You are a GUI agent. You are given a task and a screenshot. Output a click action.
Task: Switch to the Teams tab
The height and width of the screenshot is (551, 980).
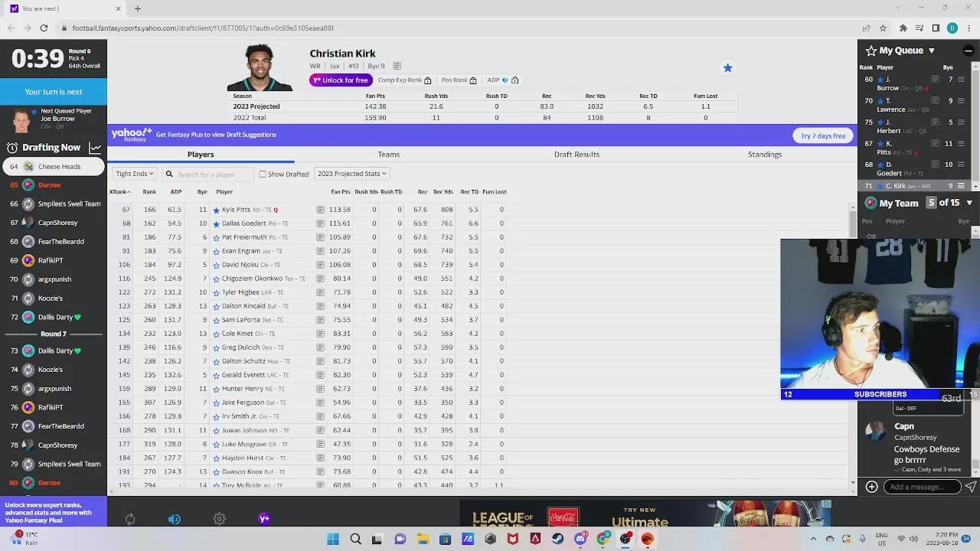click(x=388, y=155)
